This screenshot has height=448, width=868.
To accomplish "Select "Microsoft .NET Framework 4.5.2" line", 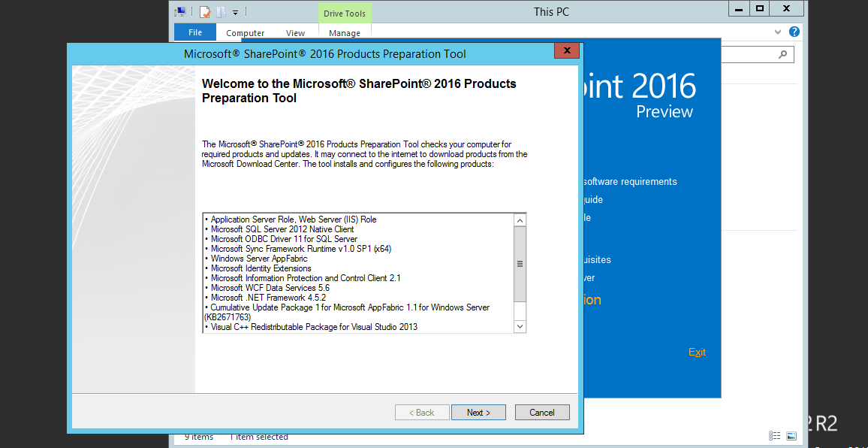I will click(x=267, y=298).
